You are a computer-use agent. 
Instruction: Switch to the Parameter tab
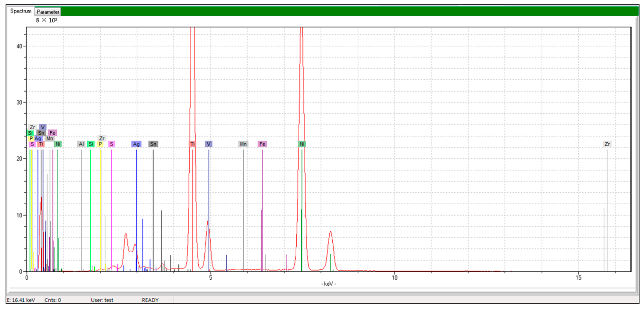click(x=48, y=12)
